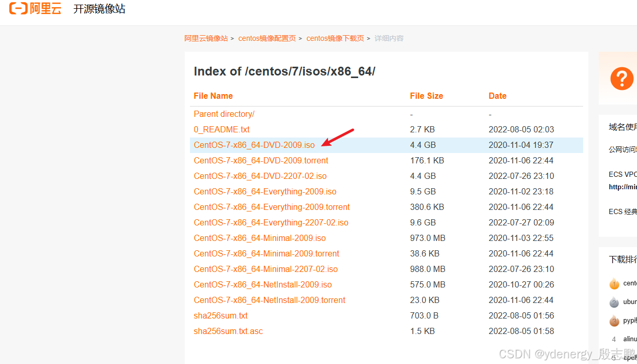The height and width of the screenshot is (364, 637).
Task: Open 开源镜像站 site title
Action: pyautogui.click(x=99, y=9)
